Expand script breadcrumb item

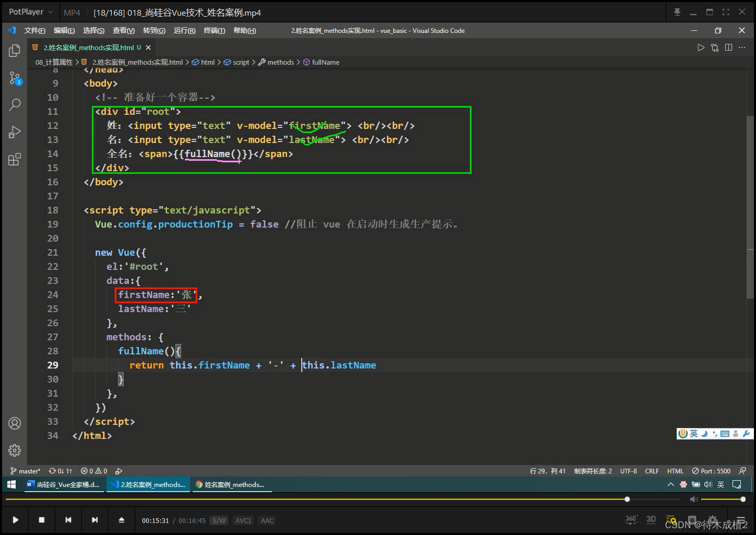(x=236, y=62)
